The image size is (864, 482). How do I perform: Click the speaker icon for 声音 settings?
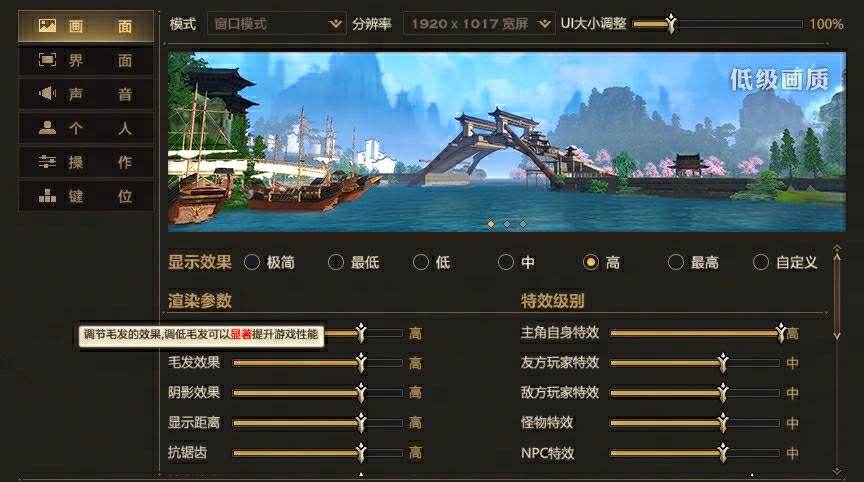point(47,94)
